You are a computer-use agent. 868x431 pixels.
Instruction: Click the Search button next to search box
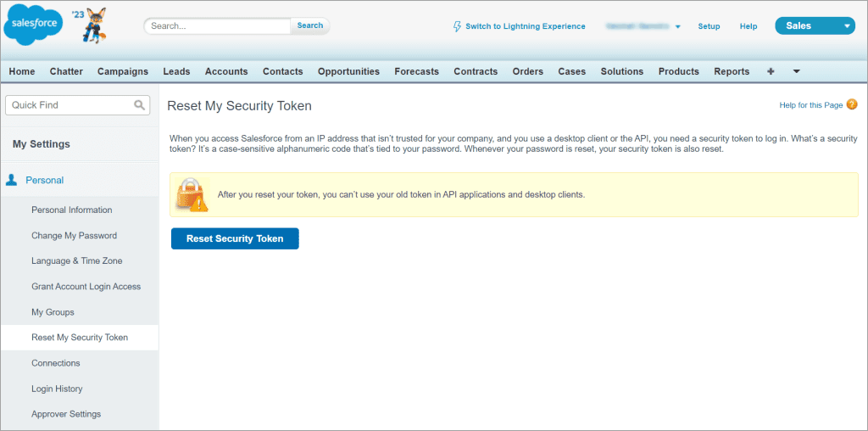[309, 25]
